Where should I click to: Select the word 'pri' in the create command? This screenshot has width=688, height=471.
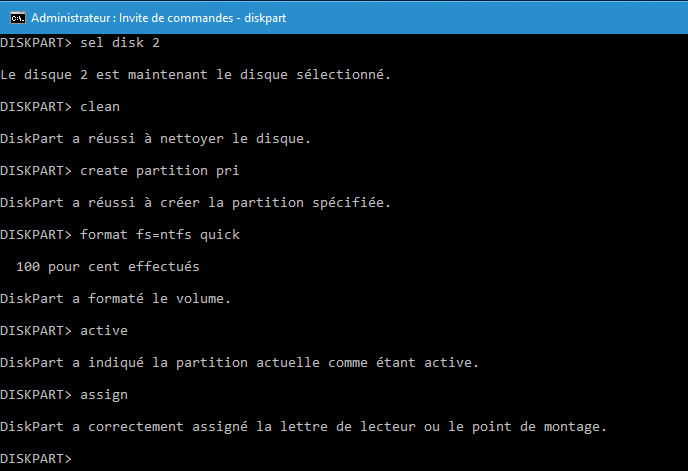[227, 171]
